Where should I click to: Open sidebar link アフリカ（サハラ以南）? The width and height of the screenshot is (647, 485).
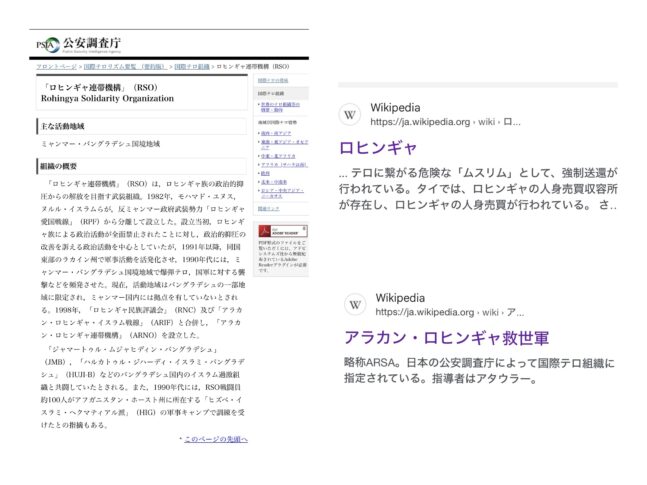tap(284, 165)
